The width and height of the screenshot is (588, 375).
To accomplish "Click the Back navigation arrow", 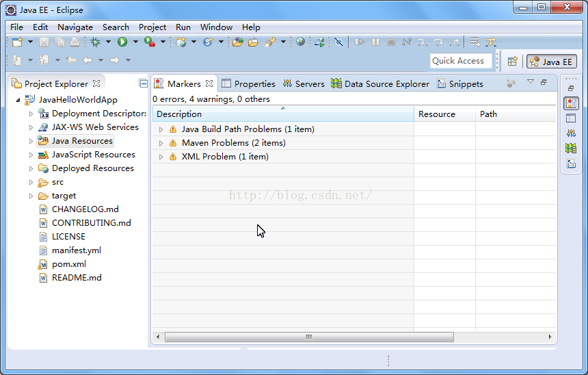I will click(88, 60).
